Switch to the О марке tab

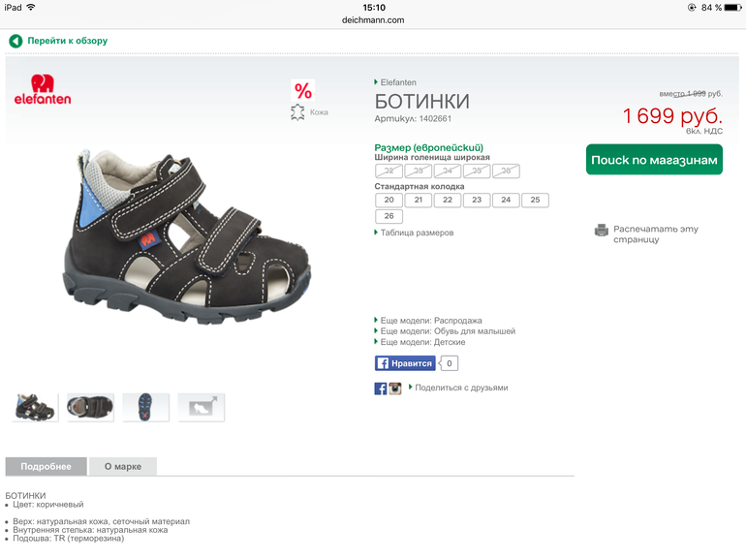pos(123,466)
